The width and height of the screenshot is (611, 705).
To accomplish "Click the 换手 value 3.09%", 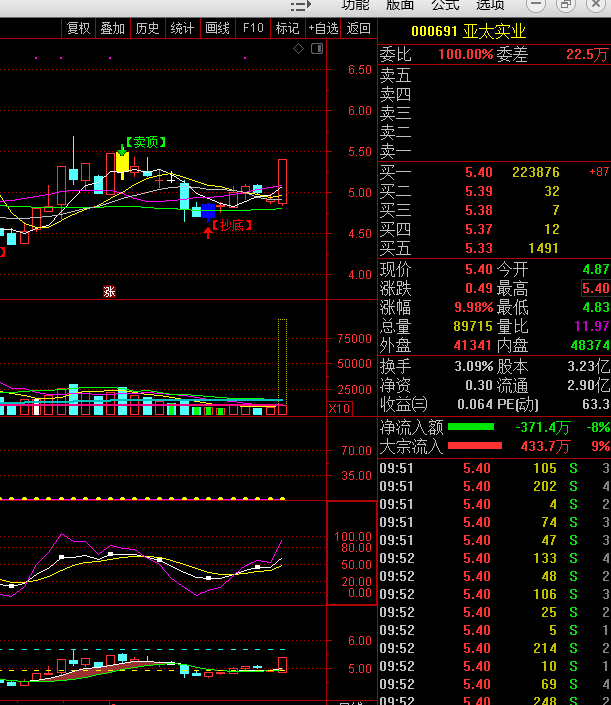I will click(x=473, y=366).
